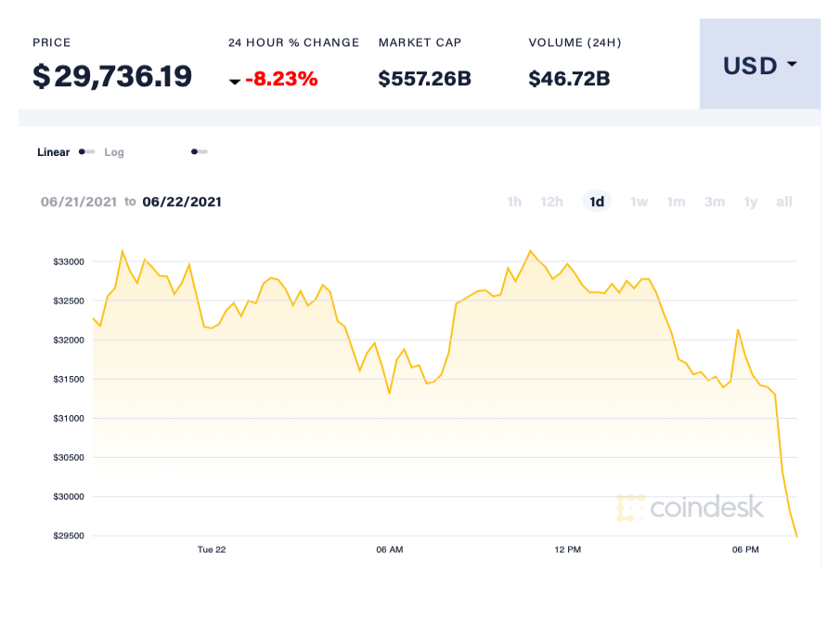The width and height of the screenshot is (840, 624).
Task: Click the Log label to switch scales
Action: (114, 151)
